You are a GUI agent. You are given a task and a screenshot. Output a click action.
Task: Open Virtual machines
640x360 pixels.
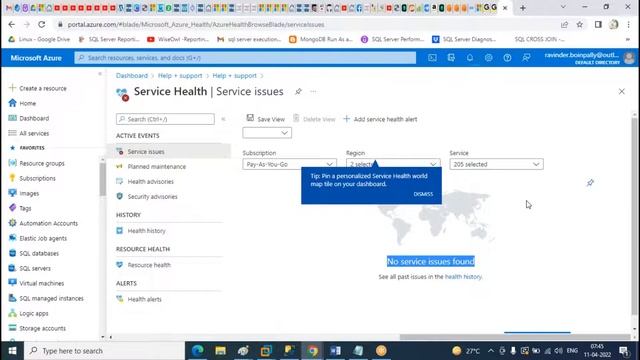(36, 283)
